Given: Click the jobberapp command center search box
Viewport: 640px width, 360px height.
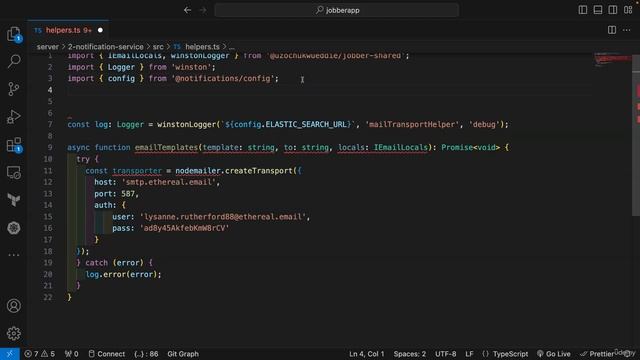Looking at the screenshot, I should pyautogui.click(x=337, y=10).
